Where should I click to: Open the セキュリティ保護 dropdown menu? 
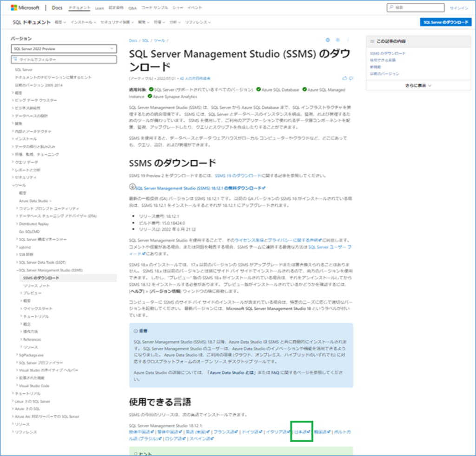(117, 22)
